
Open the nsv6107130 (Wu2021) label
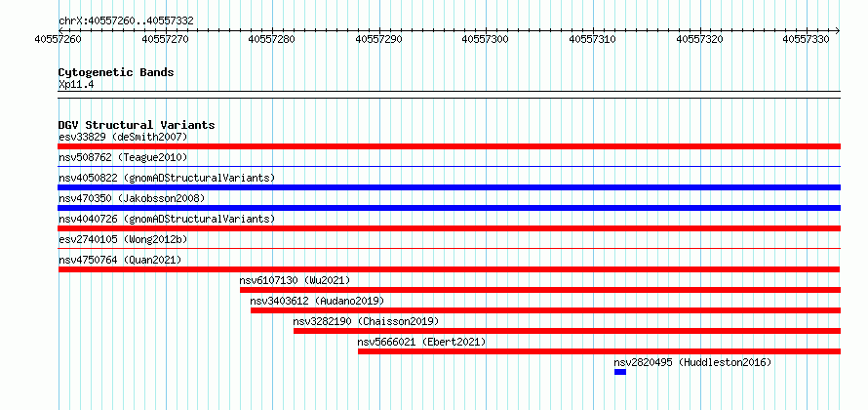tap(296, 280)
